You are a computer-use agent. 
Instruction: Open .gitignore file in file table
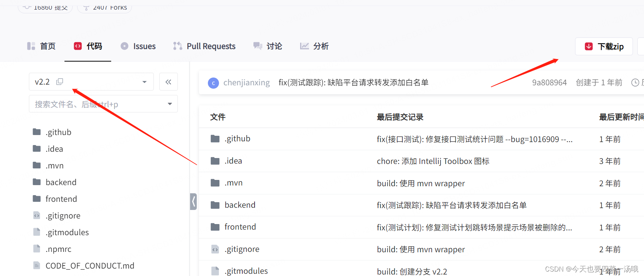(242, 249)
